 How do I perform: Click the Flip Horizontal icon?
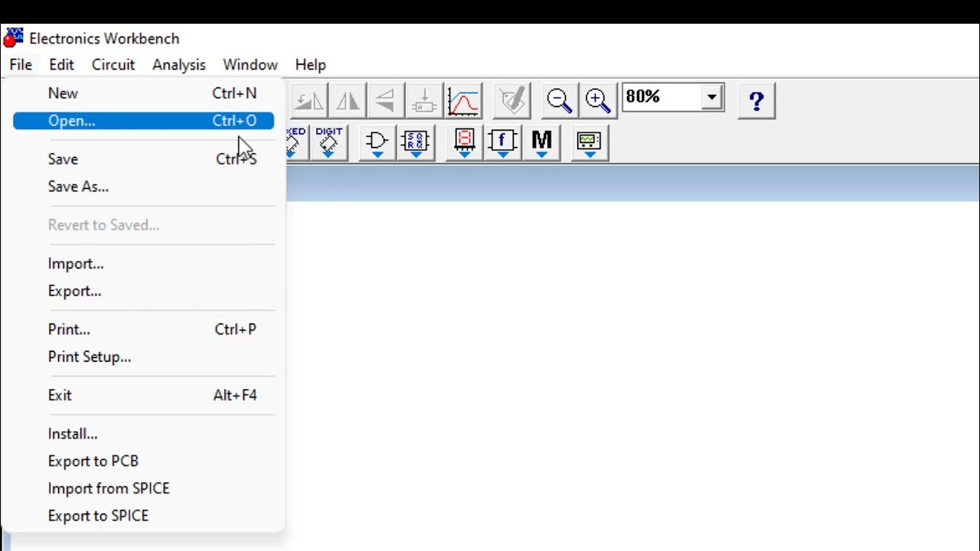coord(348,100)
